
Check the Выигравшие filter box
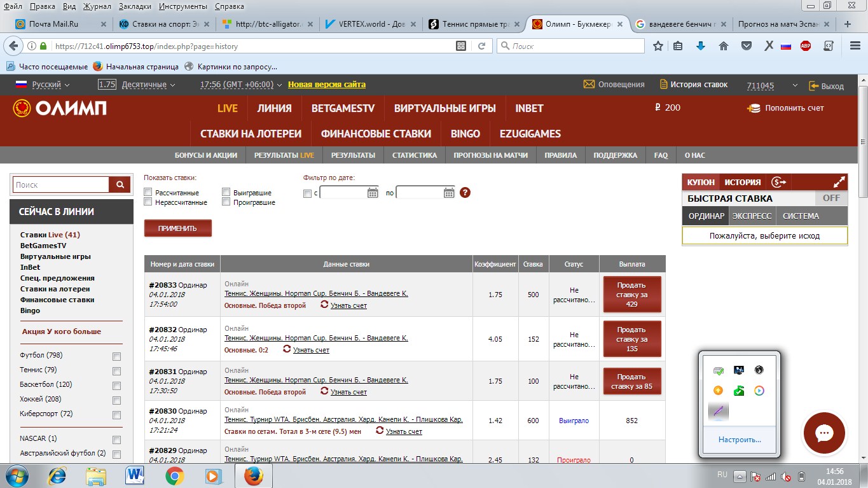coord(226,191)
